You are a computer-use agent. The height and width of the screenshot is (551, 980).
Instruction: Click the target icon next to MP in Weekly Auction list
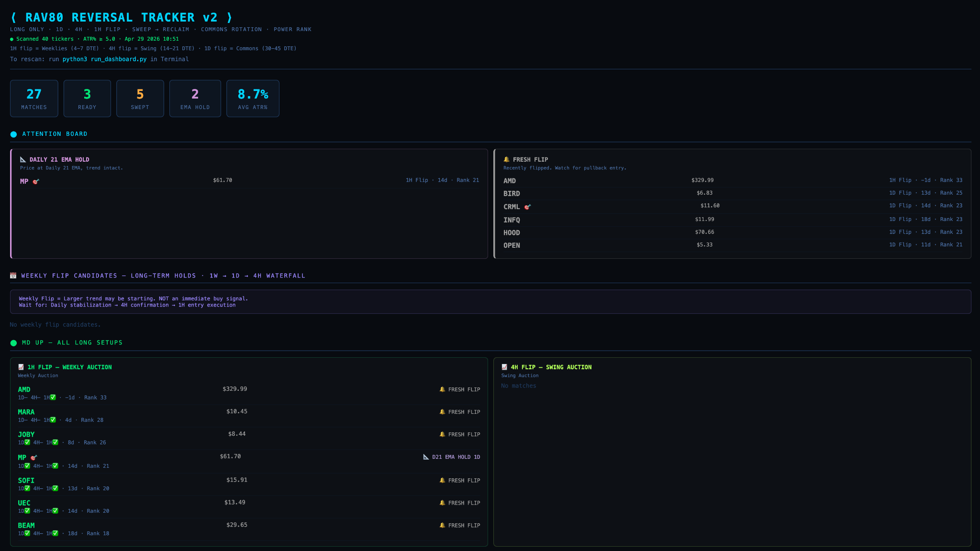click(34, 457)
